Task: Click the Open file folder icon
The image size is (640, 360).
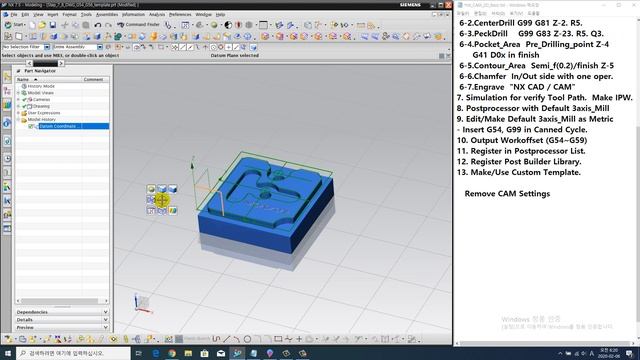Action: coord(42,25)
